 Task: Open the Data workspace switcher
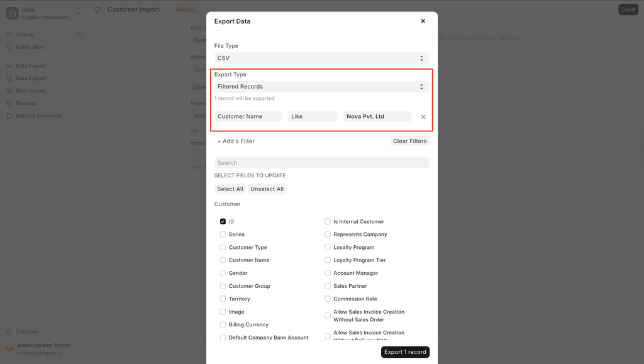43,14
